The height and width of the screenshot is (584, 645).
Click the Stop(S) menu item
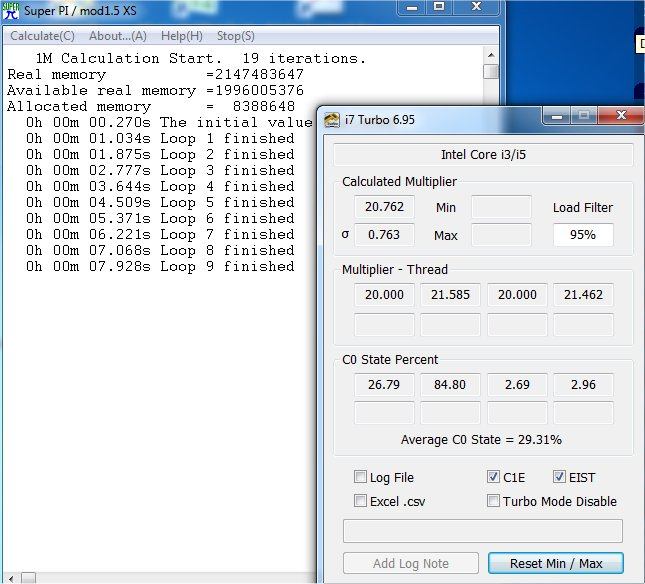pos(235,36)
